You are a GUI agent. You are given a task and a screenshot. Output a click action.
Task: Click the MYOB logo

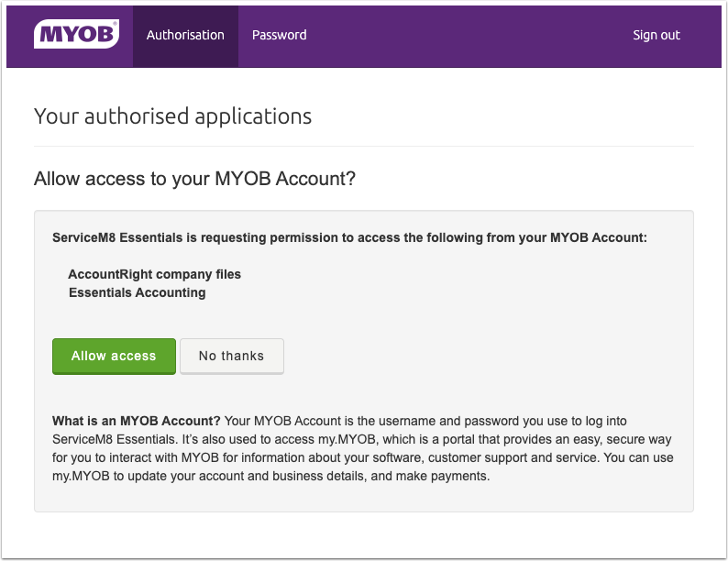(77, 34)
